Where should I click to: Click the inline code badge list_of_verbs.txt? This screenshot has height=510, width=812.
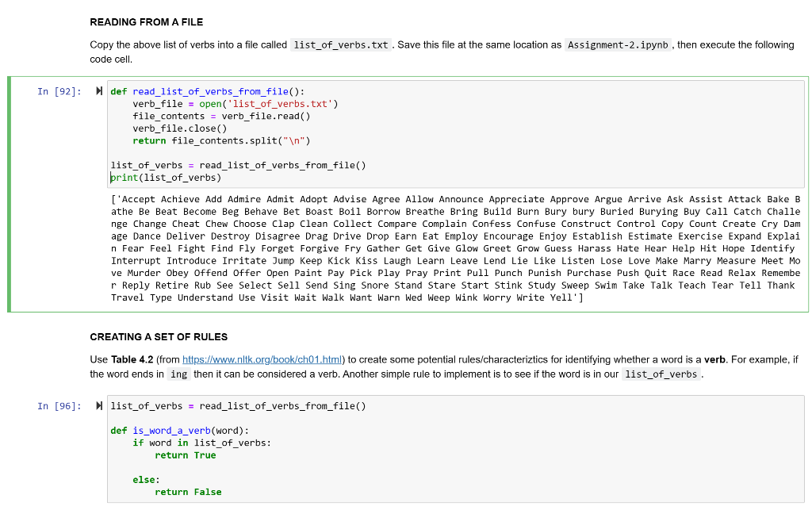(x=340, y=44)
